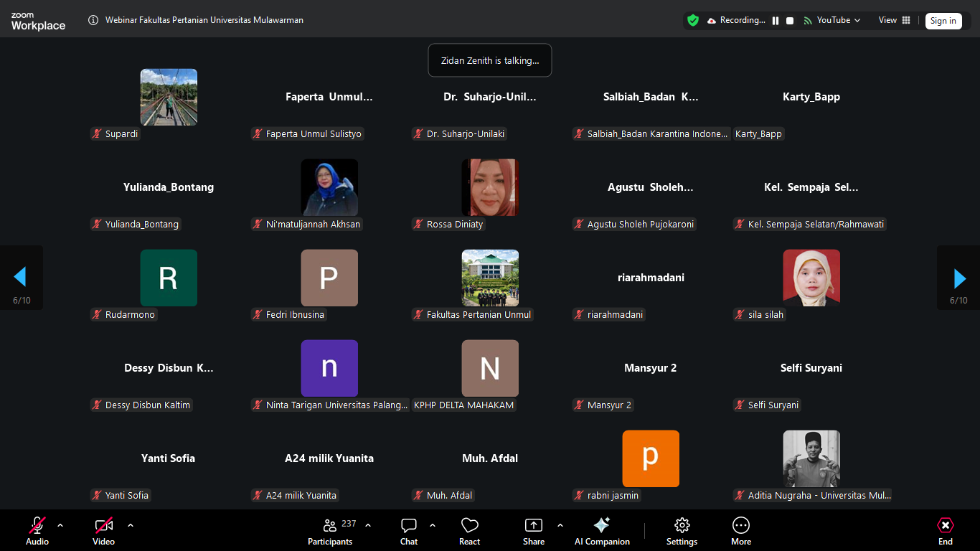Click the Dr. Suharjo-Unilaki name label
This screenshot has height=551, width=980.
(x=466, y=133)
